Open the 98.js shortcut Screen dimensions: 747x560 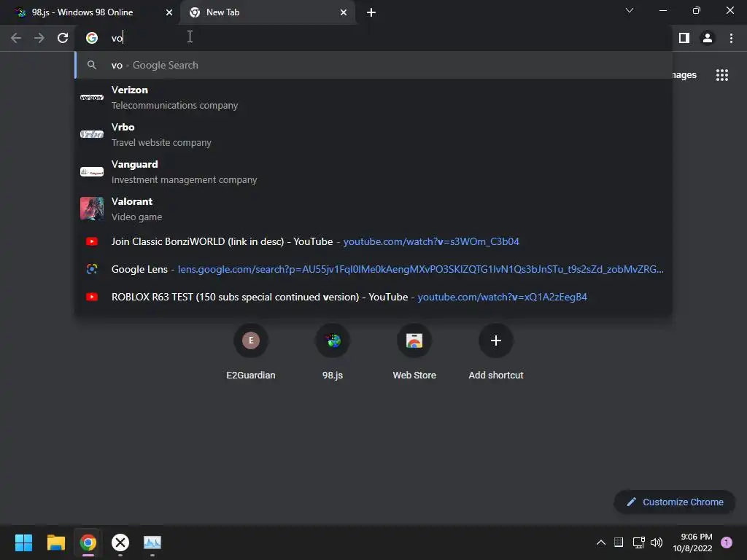pyautogui.click(x=333, y=351)
